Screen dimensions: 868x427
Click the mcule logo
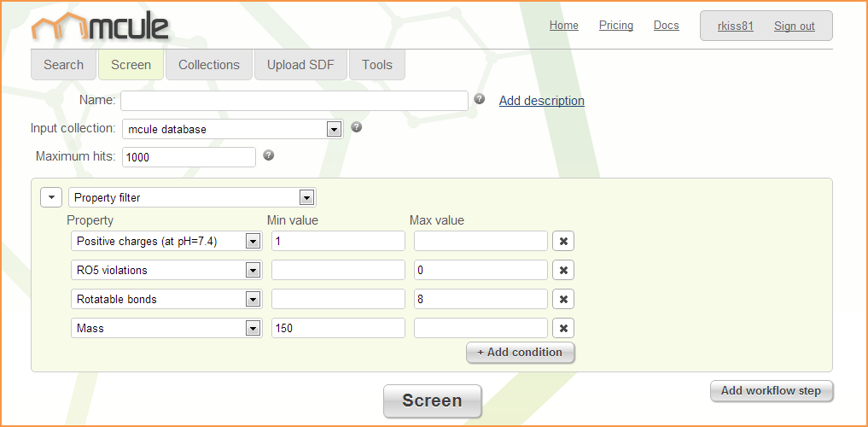point(100,26)
